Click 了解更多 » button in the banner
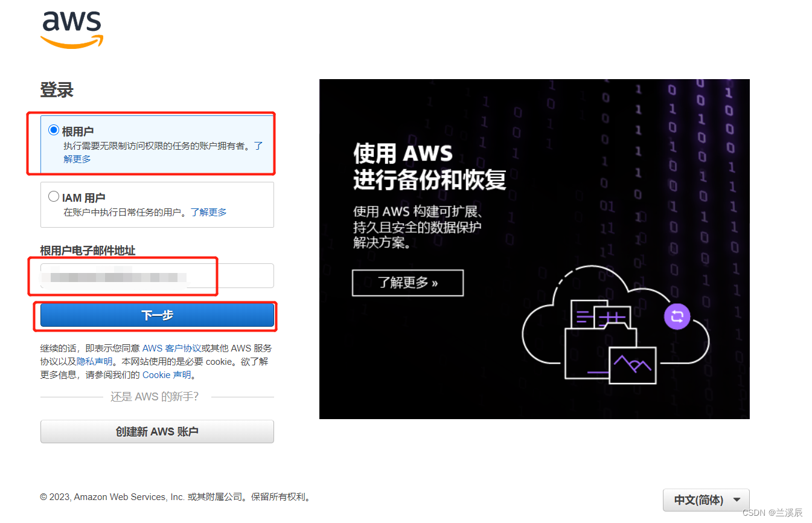The image size is (812, 523). (408, 283)
